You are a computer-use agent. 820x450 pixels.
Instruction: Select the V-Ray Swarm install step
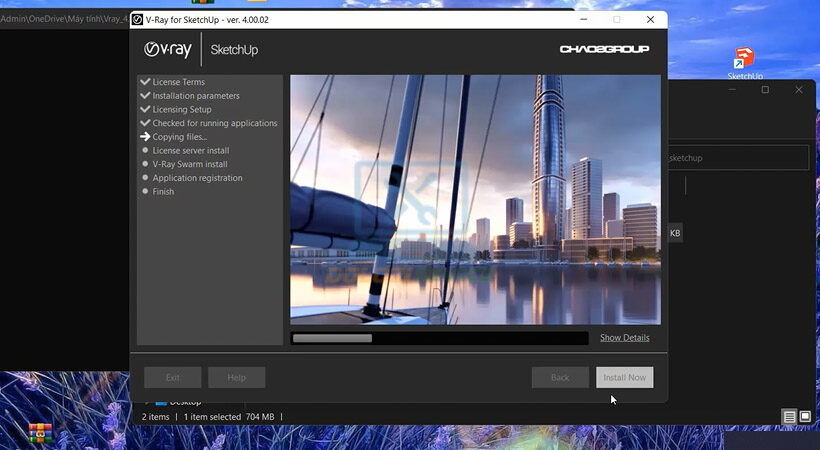pyautogui.click(x=190, y=164)
